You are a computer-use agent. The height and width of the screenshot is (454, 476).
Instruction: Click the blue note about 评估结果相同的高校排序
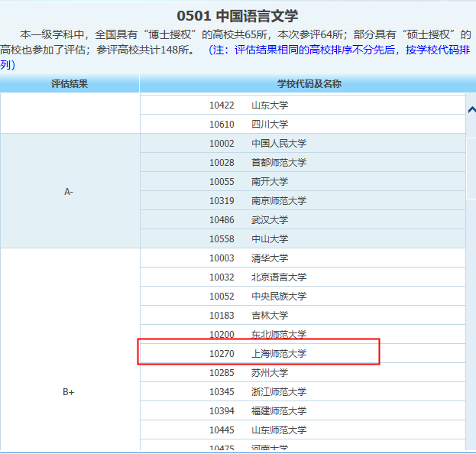coord(235,57)
